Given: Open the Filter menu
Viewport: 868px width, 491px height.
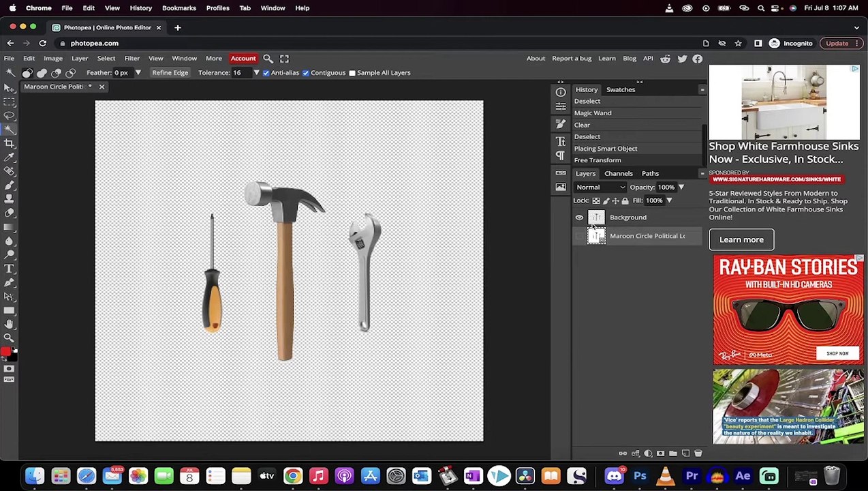Looking at the screenshot, I should 131,59.
